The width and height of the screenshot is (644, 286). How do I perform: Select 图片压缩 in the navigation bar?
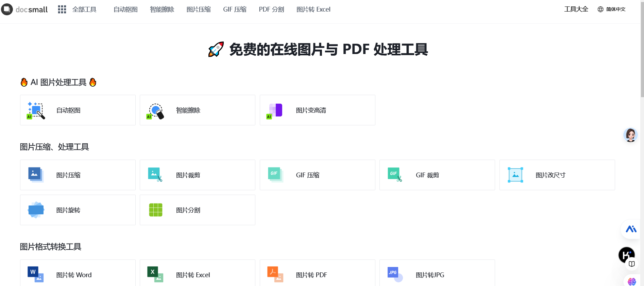[x=199, y=10]
